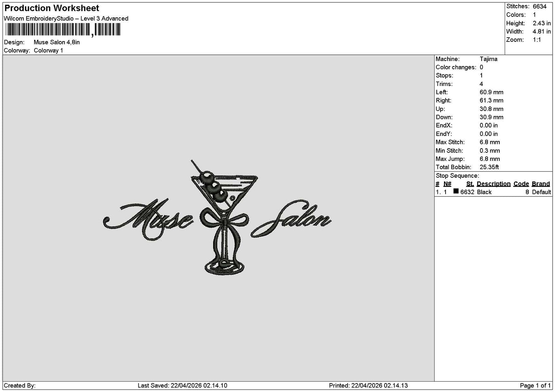Screen dimensions: 555x392
Task: Click the Color changes value 0
Action: 481,68
